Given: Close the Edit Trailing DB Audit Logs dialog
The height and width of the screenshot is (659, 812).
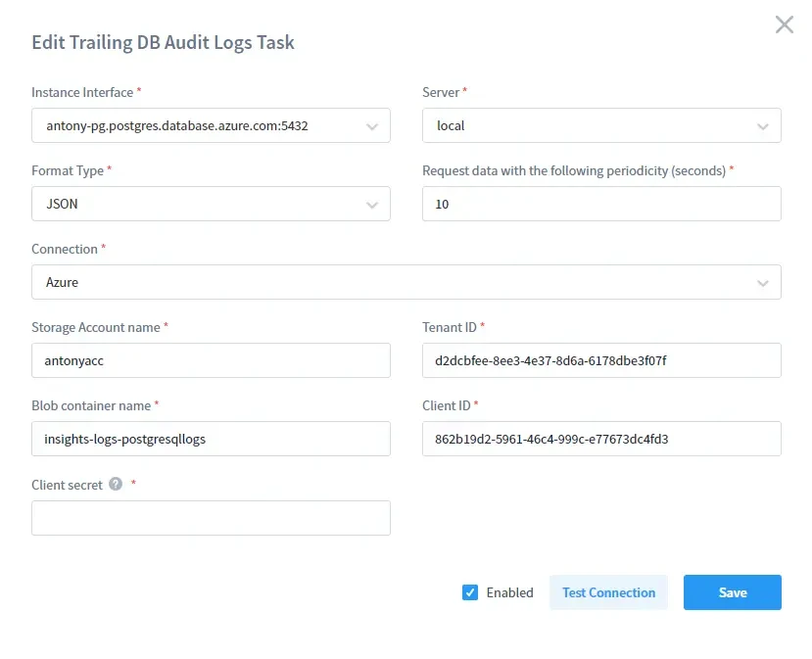Looking at the screenshot, I should pos(784,24).
